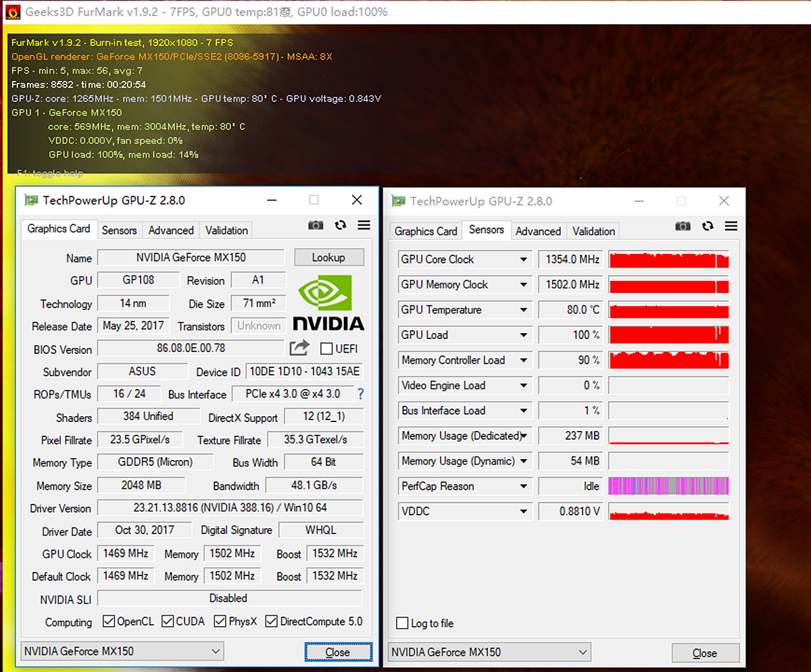Click the 237 MB dedicated memory value
This screenshot has height=672, width=811.
pos(570,436)
